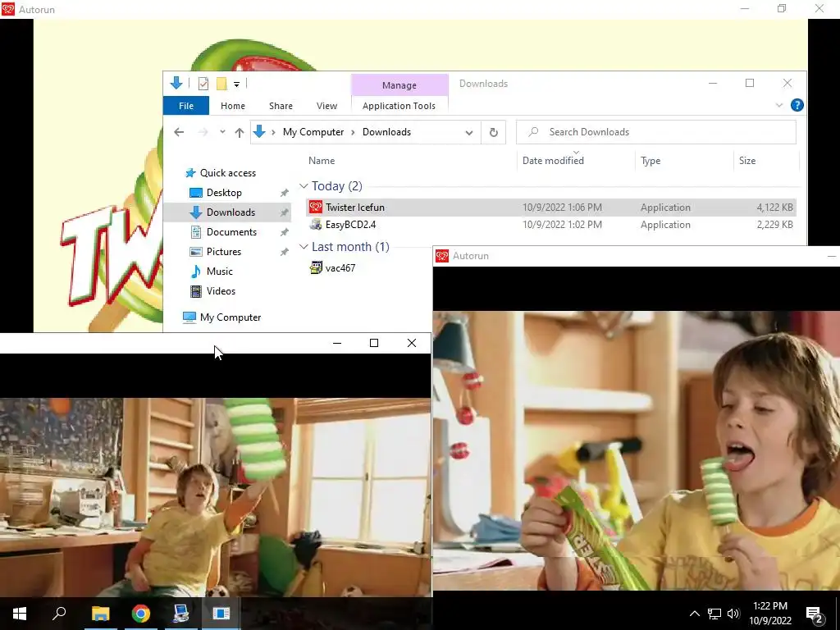Viewport: 840px width, 630px height.
Task: Open the clock showing 1:22 PM
Action: click(769, 614)
